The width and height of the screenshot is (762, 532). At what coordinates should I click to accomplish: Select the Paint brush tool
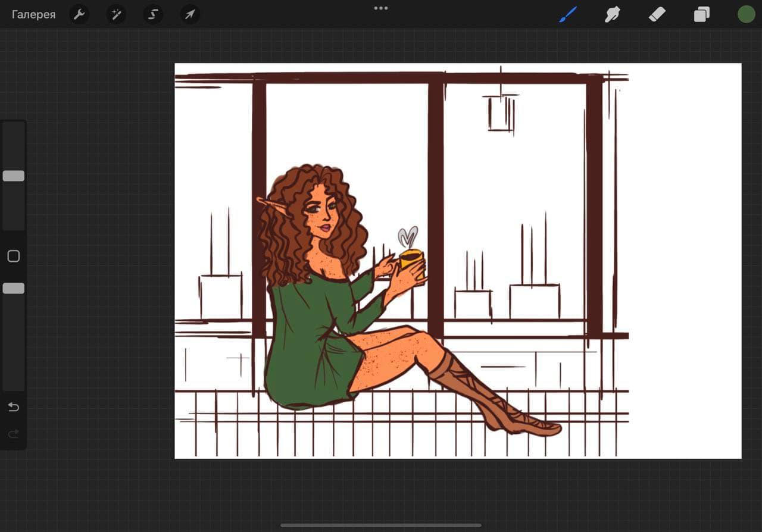[568, 15]
